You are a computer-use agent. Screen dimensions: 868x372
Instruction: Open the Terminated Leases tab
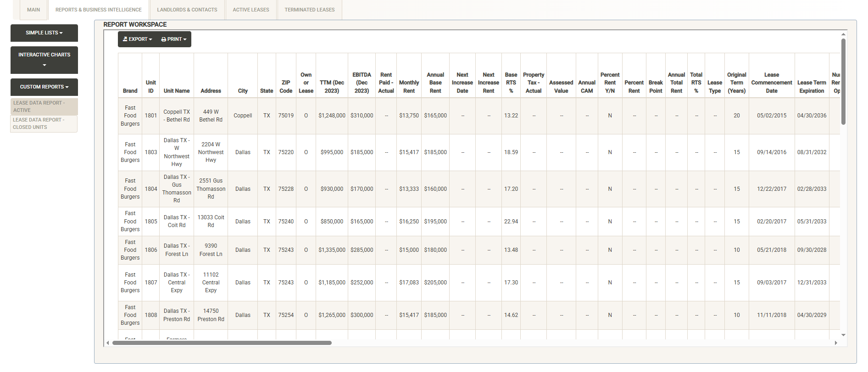(x=310, y=10)
